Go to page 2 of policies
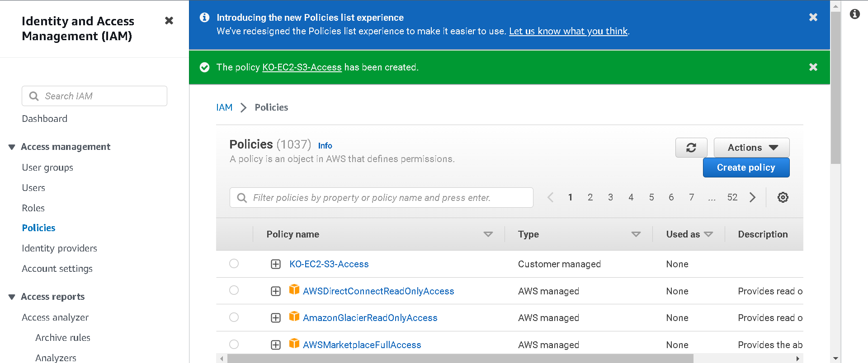This screenshot has width=868, height=363. pyautogui.click(x=590, y=197)
